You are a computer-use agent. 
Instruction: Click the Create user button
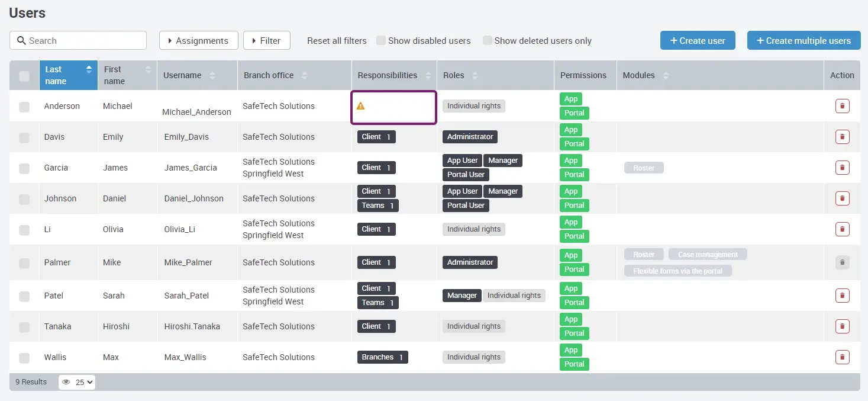[698, 40]
